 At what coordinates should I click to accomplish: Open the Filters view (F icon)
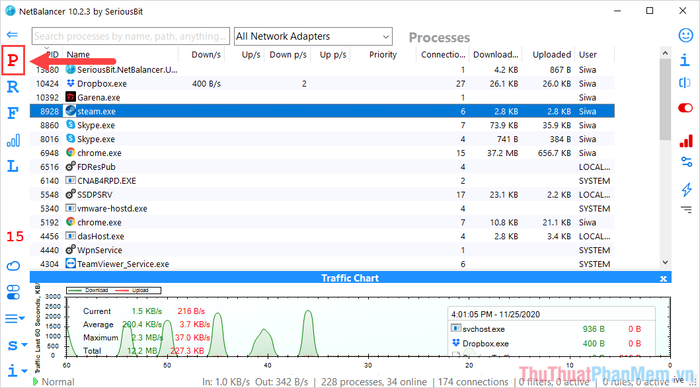coord(12,113)
